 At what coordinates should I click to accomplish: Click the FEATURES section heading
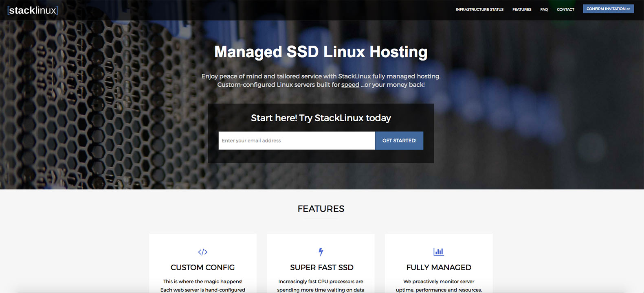click(321, 209)
